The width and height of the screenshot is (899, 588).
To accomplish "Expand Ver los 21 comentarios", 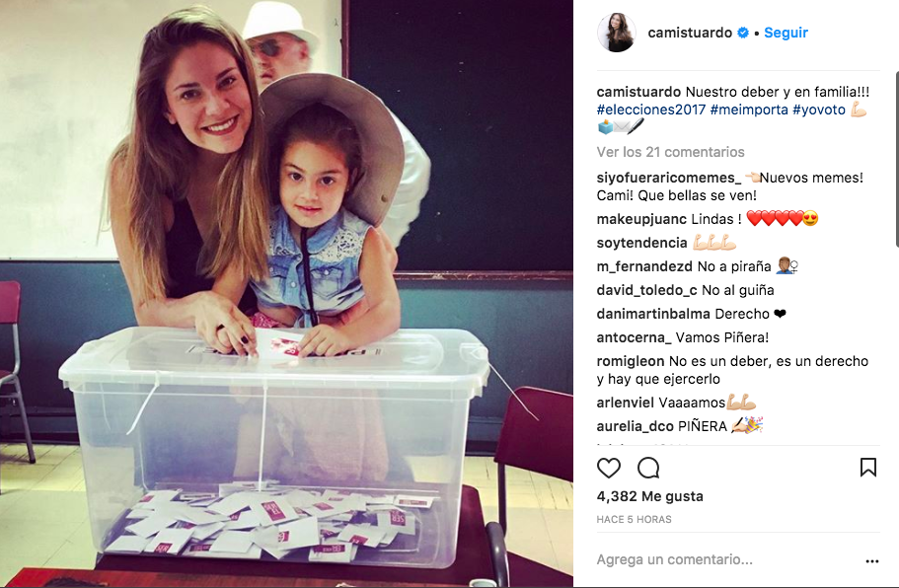I will pos(670,152).
